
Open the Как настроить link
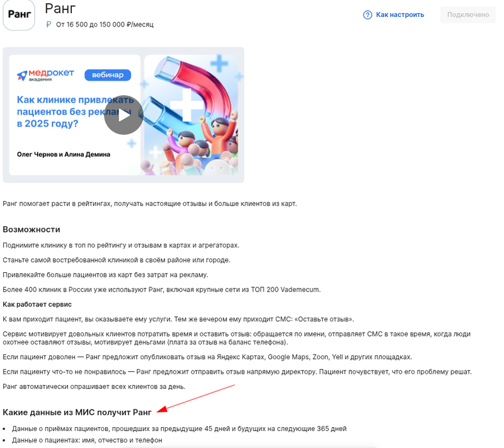coord(400,14)
